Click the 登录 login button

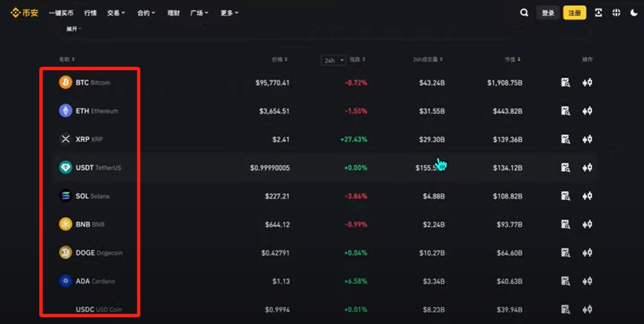(x=548, y=13)
